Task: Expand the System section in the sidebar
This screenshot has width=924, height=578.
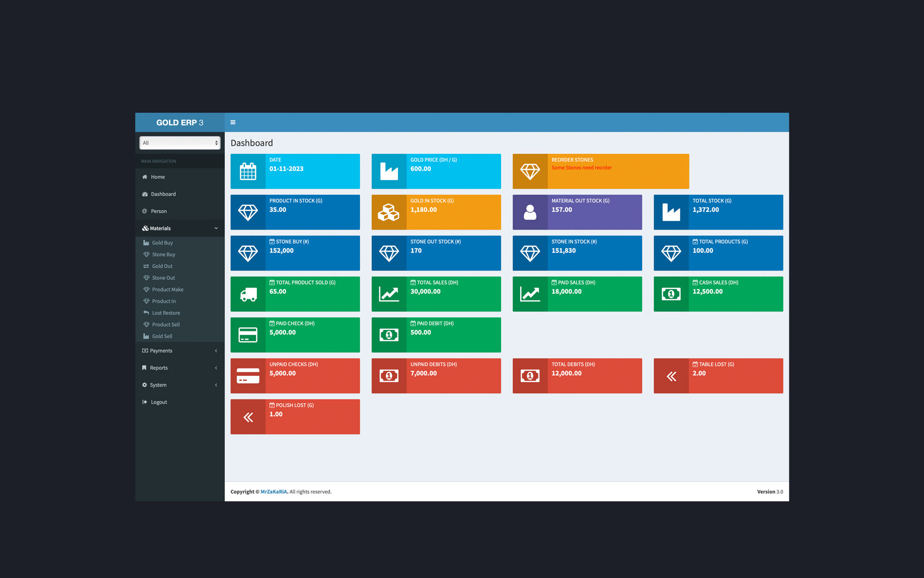Action: click(x=180, y=384)
